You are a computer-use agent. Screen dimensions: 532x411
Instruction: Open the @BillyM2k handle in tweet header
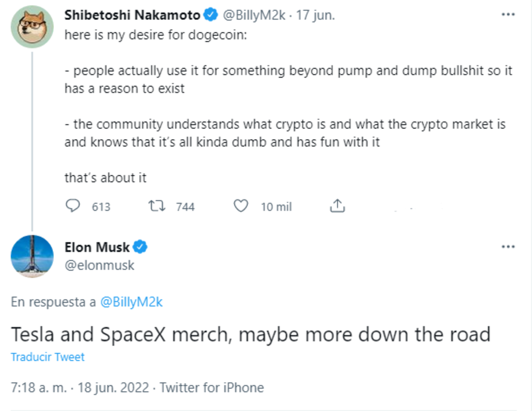click(254, 16)
